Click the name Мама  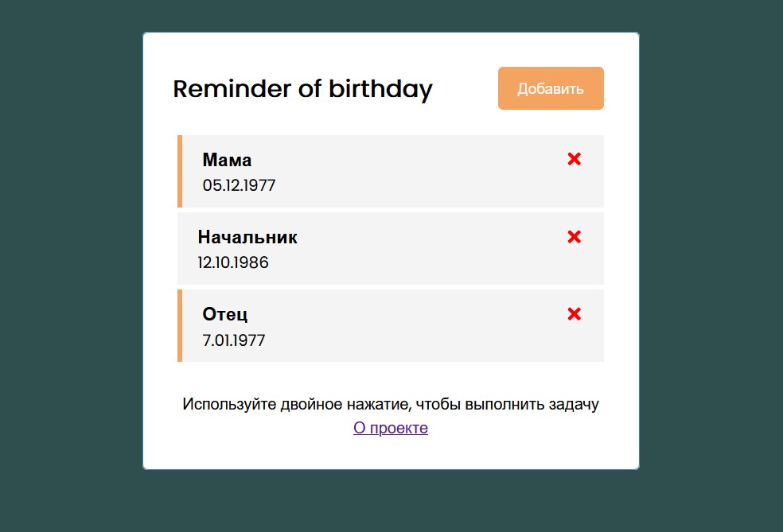226,160
